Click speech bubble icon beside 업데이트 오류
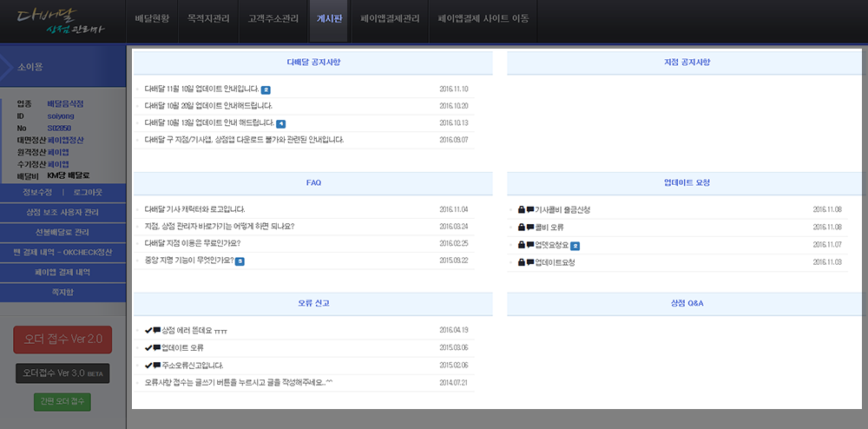The width and height of the screenshot is (868, 429). pyautogui.click(x=156, y=347)
